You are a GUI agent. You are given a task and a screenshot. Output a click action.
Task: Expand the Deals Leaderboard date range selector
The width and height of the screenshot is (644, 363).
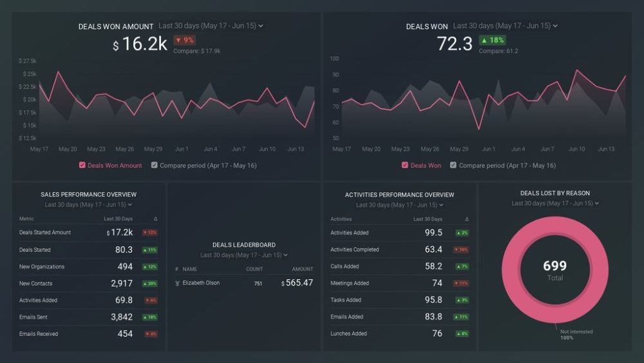tap(243, 255)
